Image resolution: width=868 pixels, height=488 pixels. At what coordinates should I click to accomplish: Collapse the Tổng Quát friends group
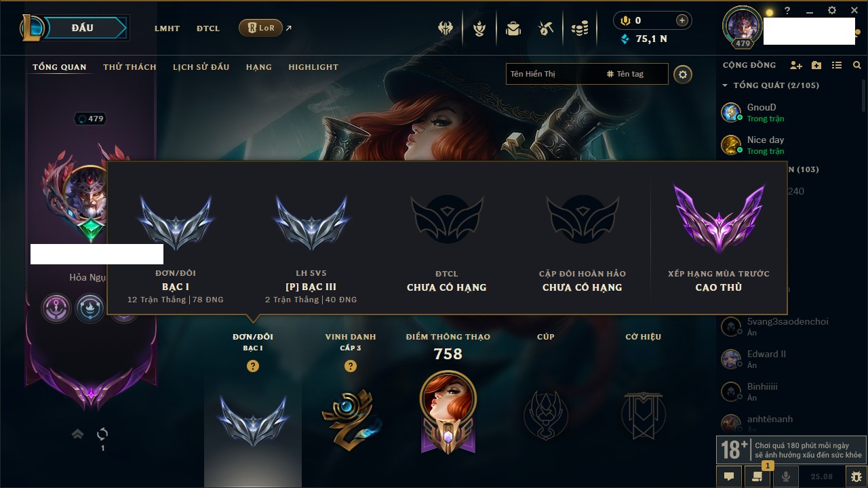(x=725, y=85)
